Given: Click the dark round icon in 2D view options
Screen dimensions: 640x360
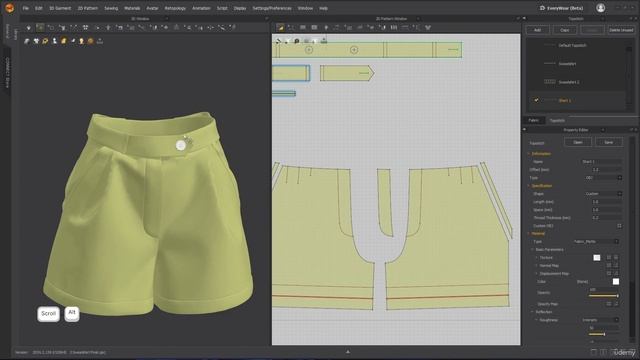Looking at the screenshot, I should tap(297, 41).
